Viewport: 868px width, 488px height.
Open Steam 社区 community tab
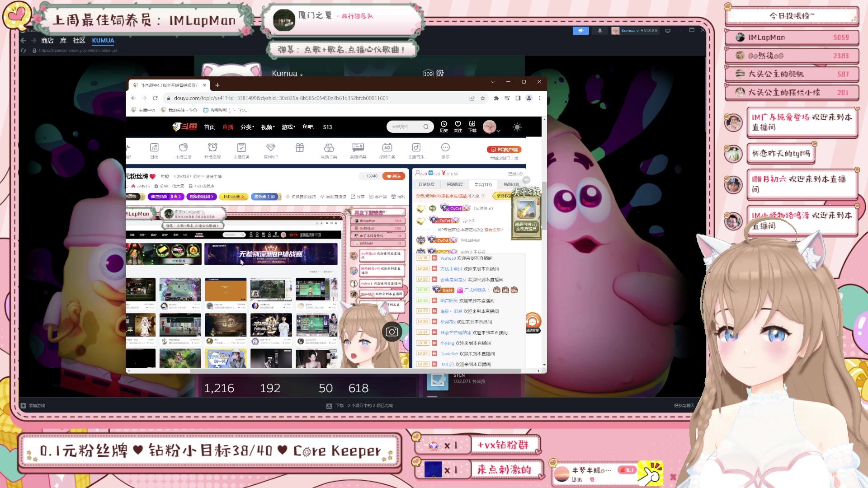[79, 41]
